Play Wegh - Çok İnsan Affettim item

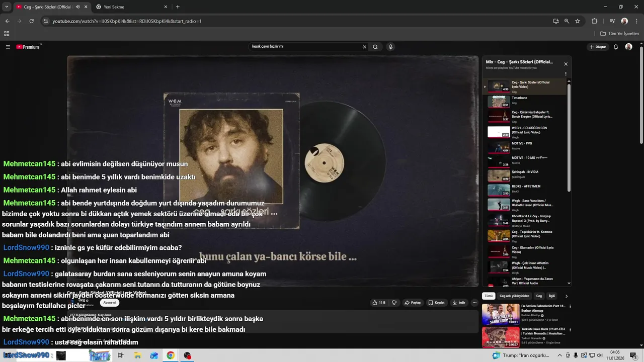coord(525,266)
